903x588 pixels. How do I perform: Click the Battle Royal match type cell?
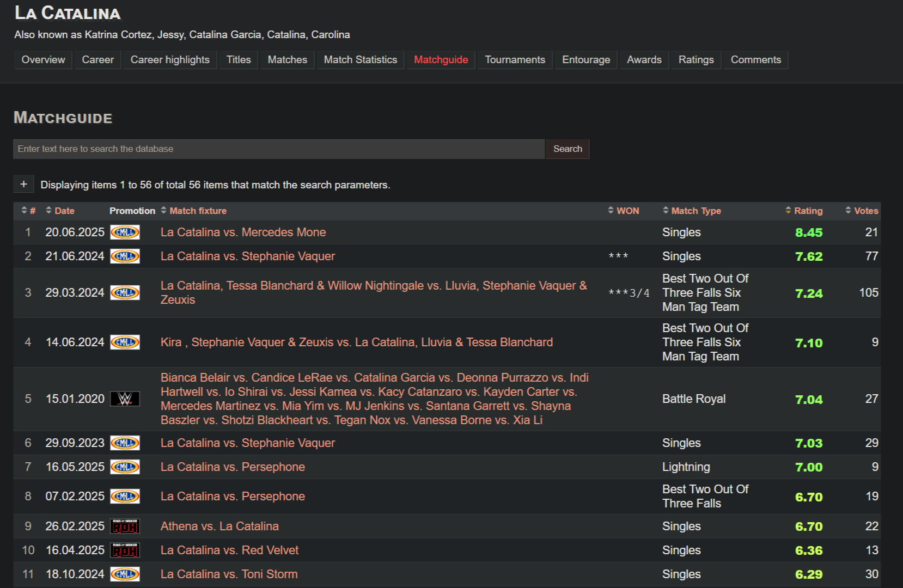point(694,399)
